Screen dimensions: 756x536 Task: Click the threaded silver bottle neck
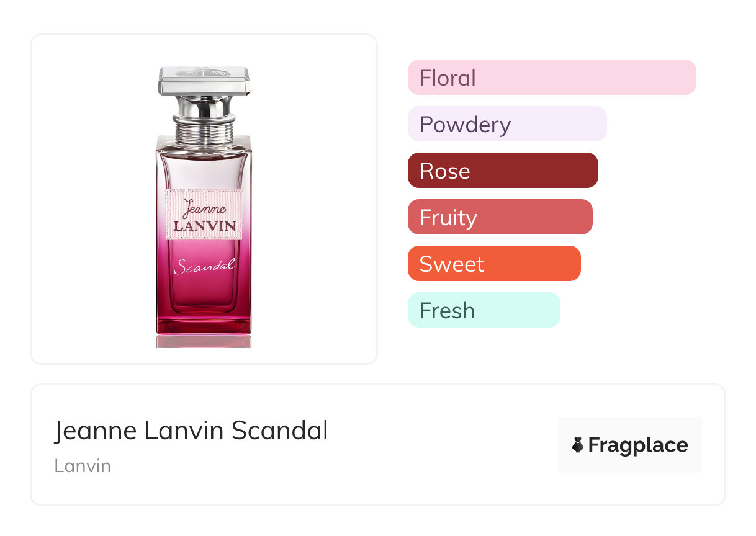[204, 128]
